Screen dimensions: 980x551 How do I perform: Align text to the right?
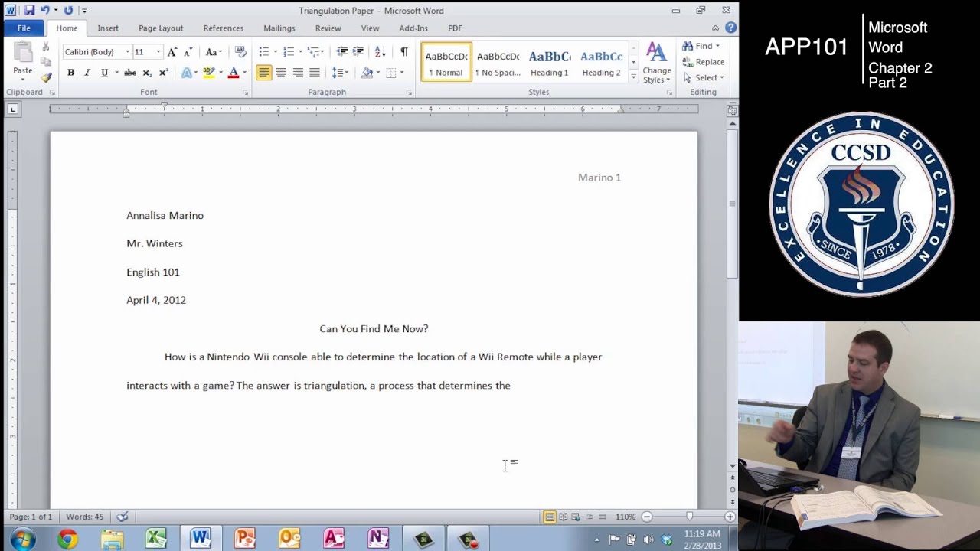[298, 73]
